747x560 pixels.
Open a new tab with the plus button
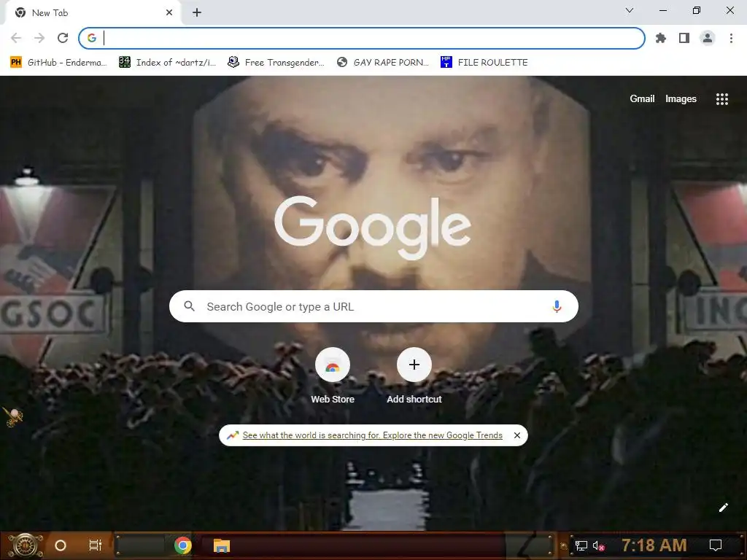[197, 13]
